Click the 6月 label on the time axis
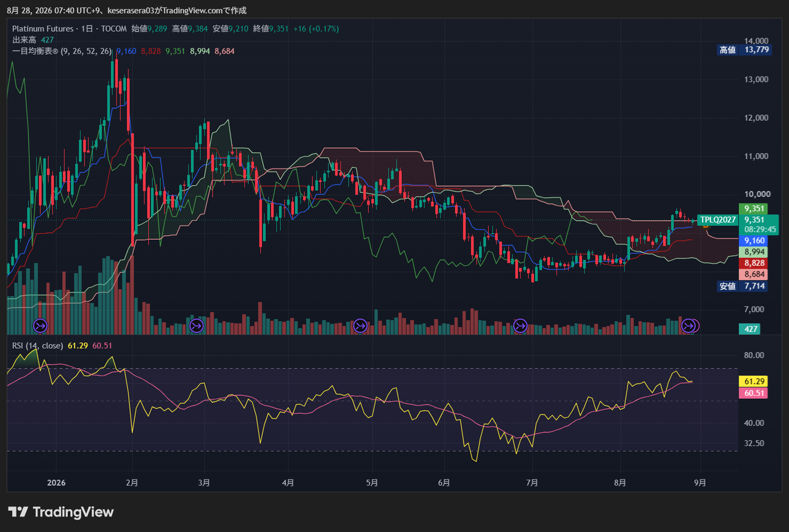 point(445,483)
